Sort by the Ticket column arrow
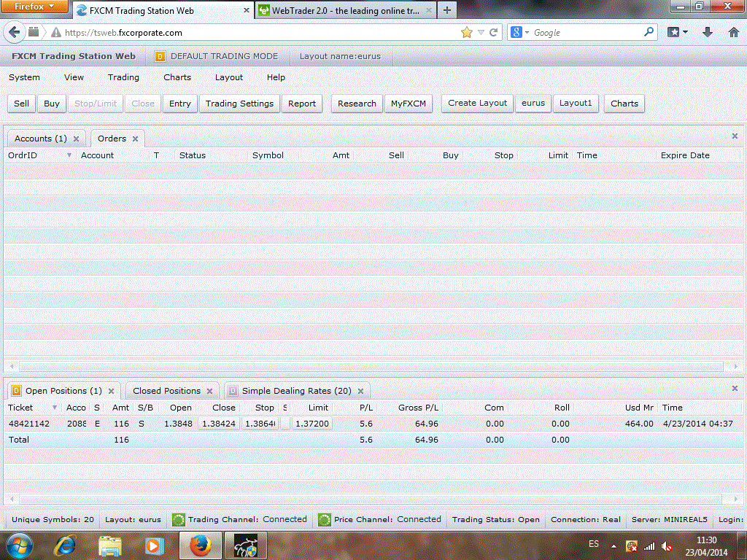 pos(54,408)
